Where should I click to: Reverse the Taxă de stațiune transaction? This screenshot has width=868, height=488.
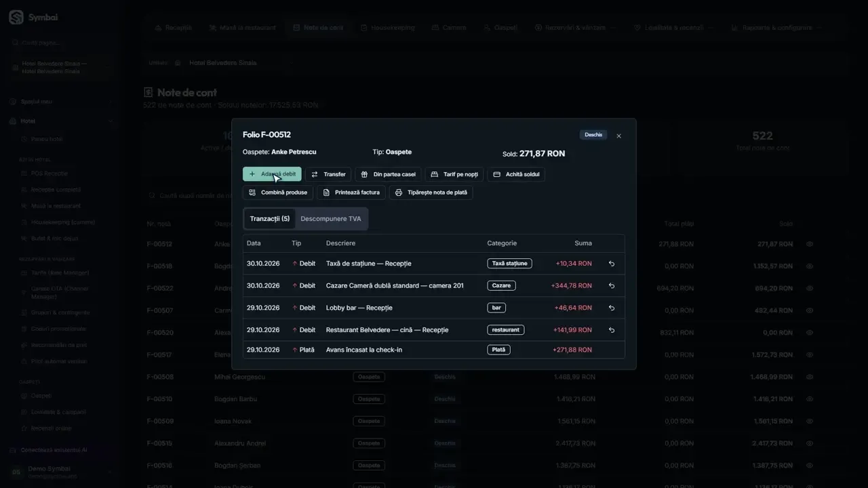pos(612,264)
